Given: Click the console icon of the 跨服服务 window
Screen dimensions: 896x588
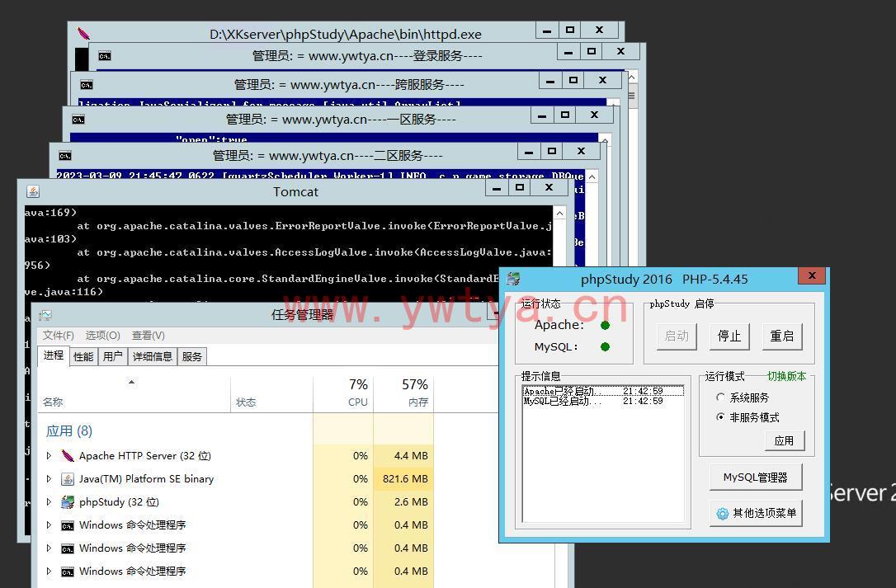Looking at the screenshot, I should pyautogui.click(x=87, y=85).
